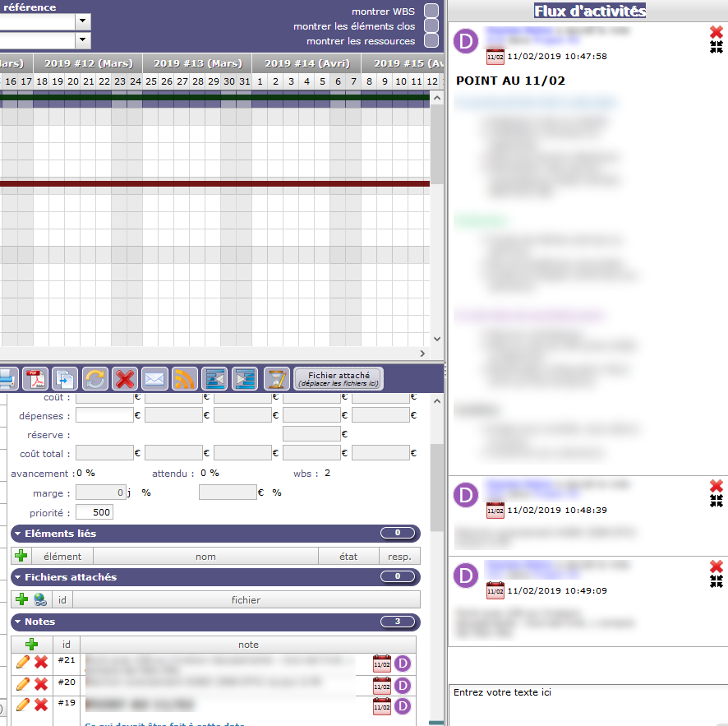Remove the 10:48:39 activity entry
Image resolution: width=728 pixels, height=726 pixels.
point(716,486)
